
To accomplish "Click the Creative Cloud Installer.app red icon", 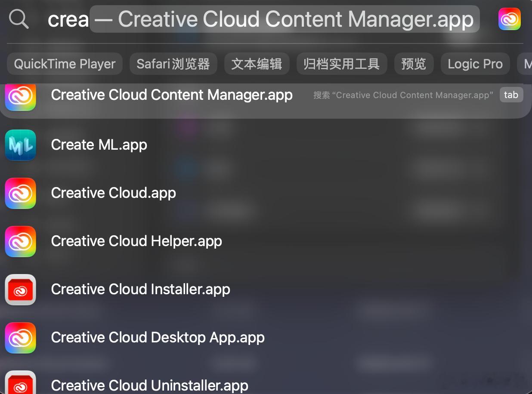I will pos(20,289).
